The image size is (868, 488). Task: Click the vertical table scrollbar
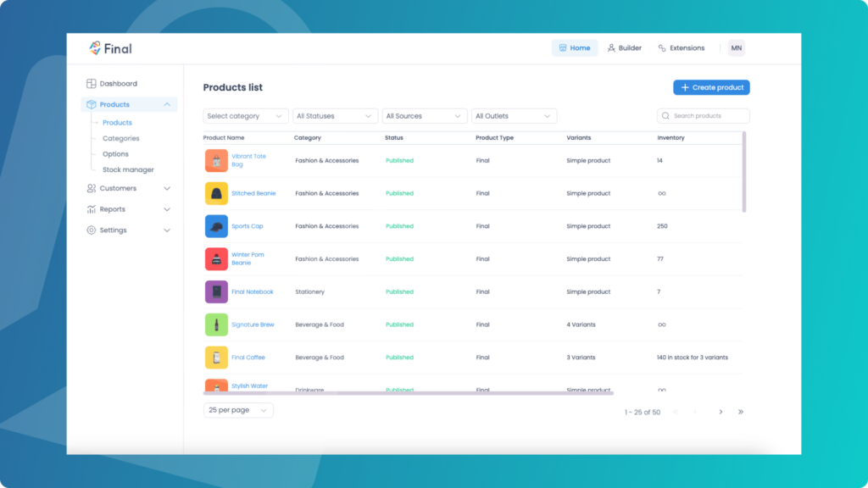[x=744, y=172]
